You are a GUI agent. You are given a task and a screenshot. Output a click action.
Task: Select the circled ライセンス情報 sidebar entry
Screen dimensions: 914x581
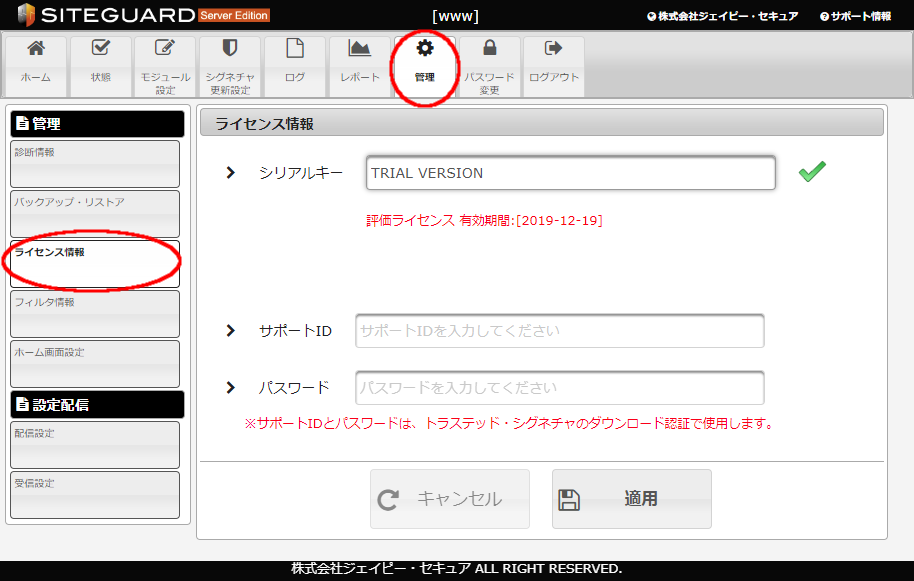pos(94,263)
